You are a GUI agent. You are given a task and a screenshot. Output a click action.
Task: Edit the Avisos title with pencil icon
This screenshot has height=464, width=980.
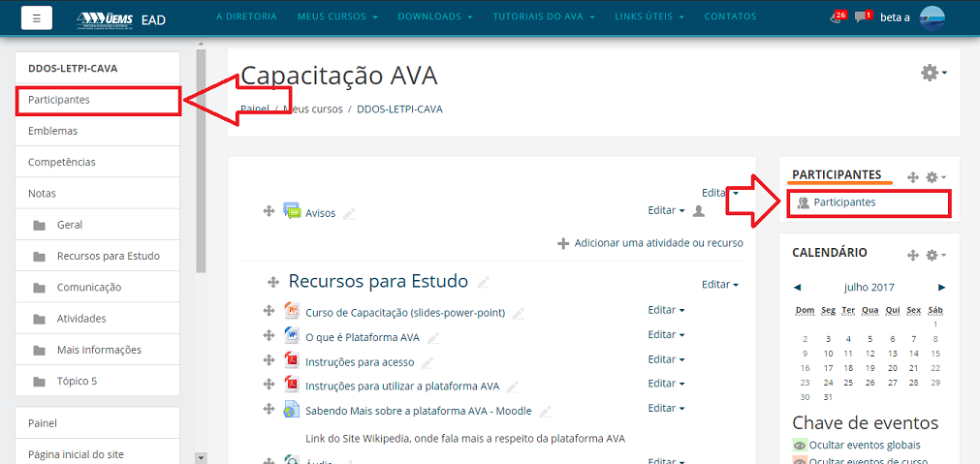coord(349,213)
